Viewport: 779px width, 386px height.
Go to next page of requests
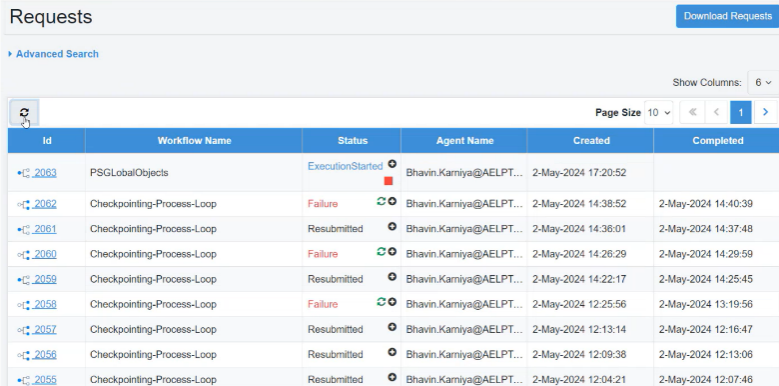pos(766,112)
